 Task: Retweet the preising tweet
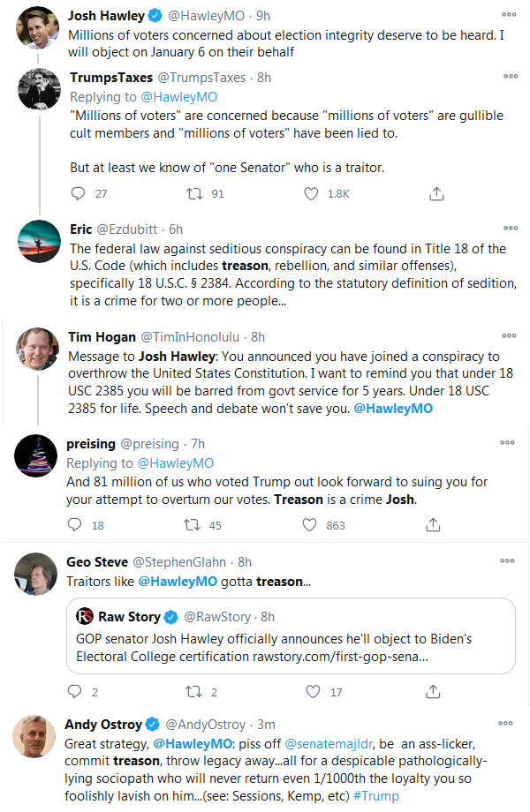(190, 524)
